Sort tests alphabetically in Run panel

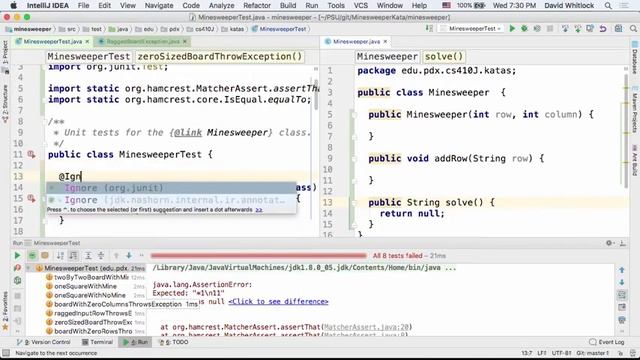pos(60,256)
